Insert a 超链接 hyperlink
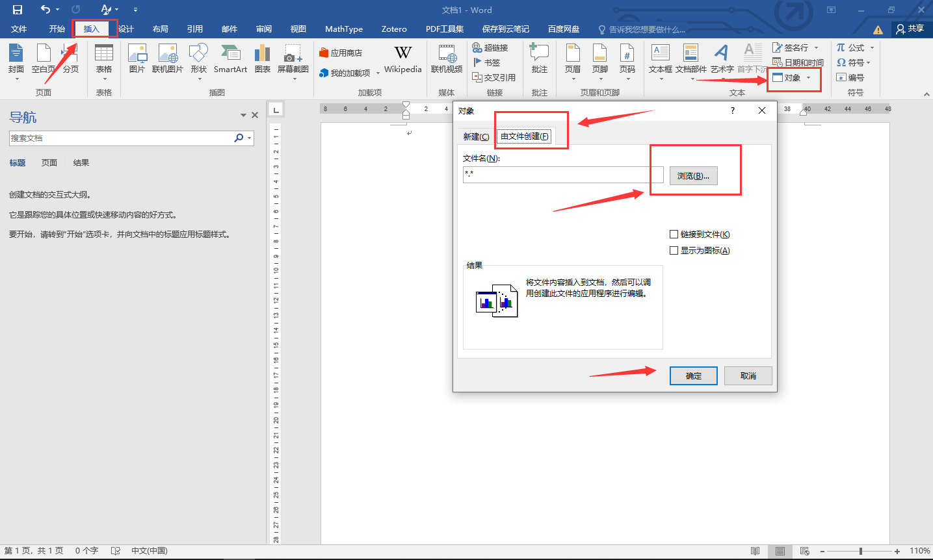933x560 pixels. tap(490, 47)
